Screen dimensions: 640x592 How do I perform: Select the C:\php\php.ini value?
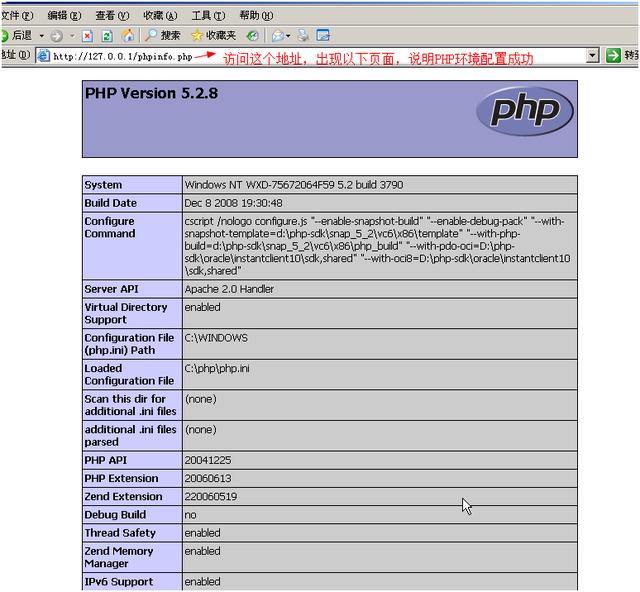217,368
